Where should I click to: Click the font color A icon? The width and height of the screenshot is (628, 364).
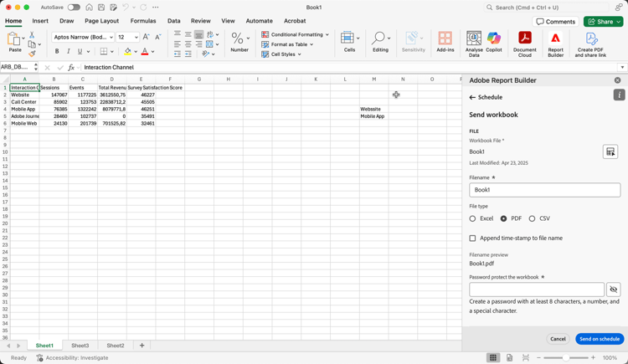(145, 51)
